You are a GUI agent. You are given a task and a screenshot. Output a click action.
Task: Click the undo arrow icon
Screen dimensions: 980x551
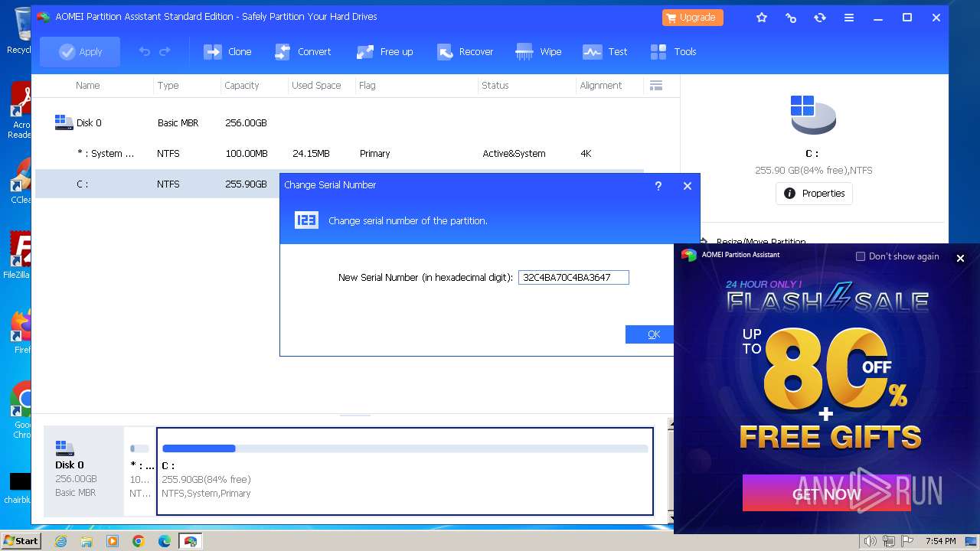click(x=144, y=51)
